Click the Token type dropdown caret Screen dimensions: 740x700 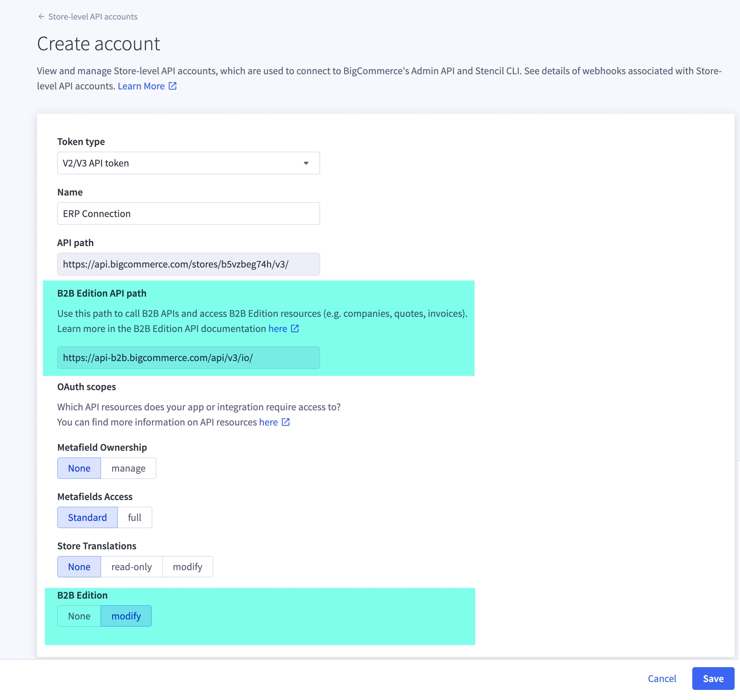(x=306, y=163)
